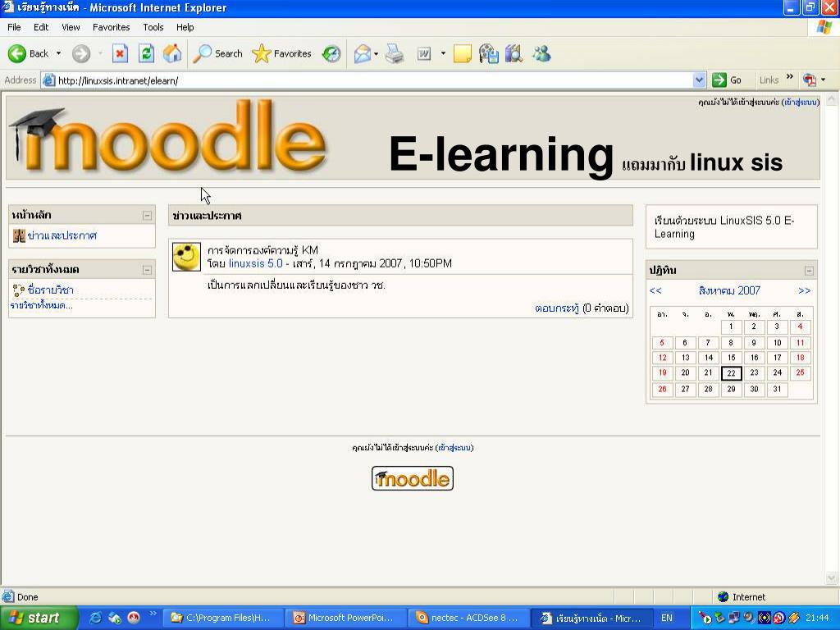The height and width of the screenshot is (630, 840).
Task: Click the smiley avatar of the news post
Action: [186, 257]
